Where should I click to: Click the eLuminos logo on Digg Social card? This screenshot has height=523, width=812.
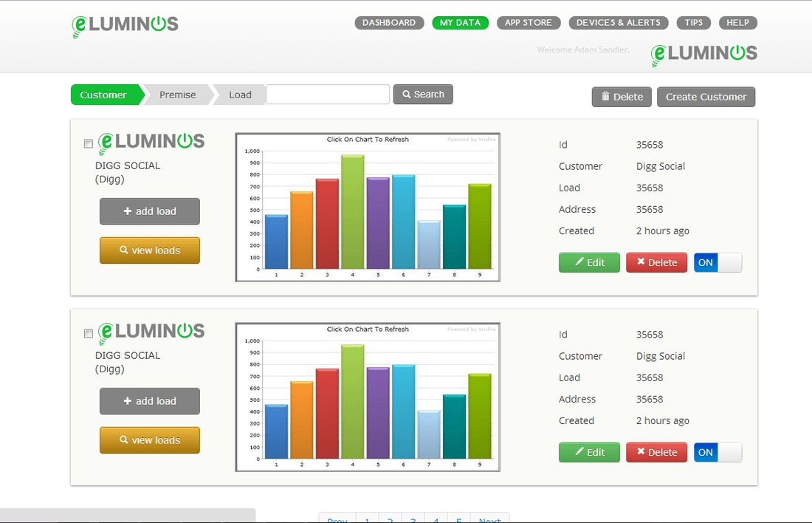[x=151, y=141]
